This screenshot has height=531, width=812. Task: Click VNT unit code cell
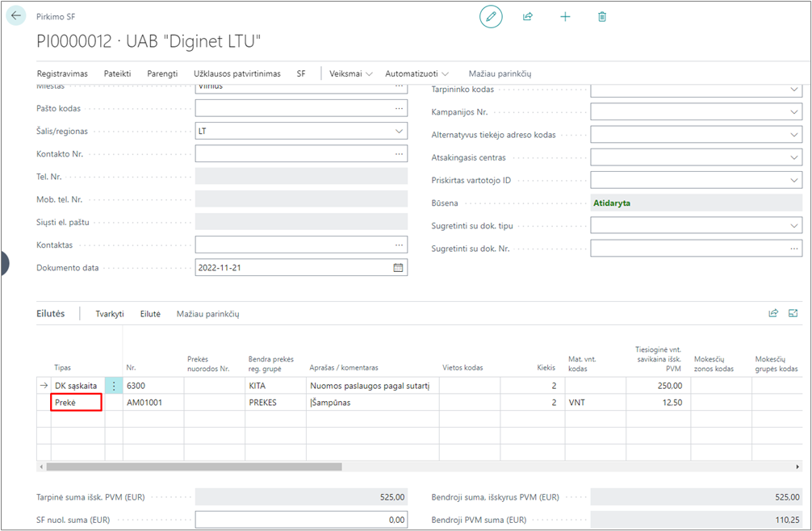[x=596, y=402]
